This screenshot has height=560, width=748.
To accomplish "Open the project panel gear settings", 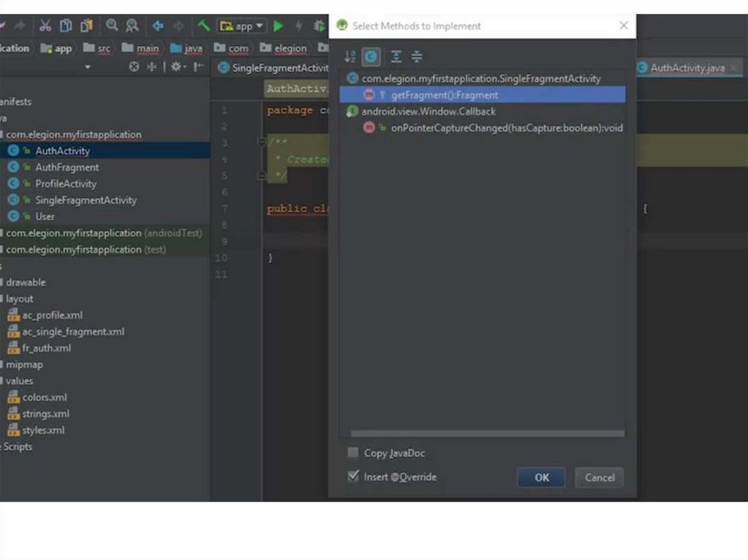I will pos(177,67).
